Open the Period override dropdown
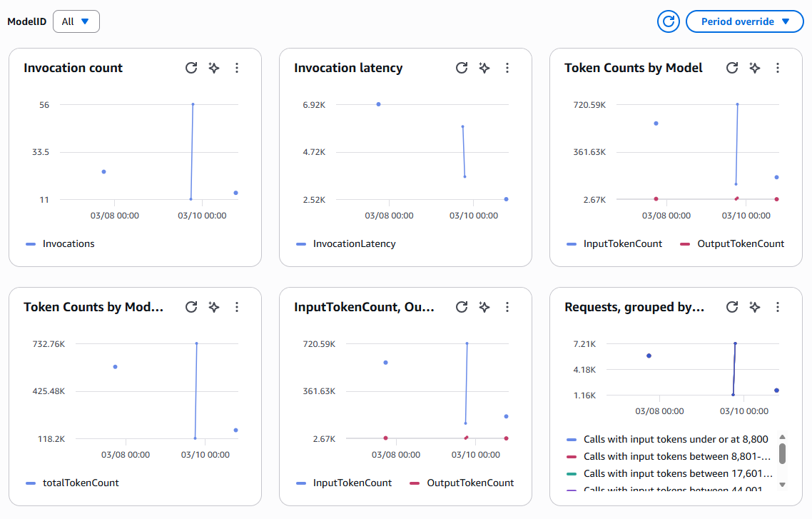The height and width of the screenshot is (519, 812). [744, 21]
